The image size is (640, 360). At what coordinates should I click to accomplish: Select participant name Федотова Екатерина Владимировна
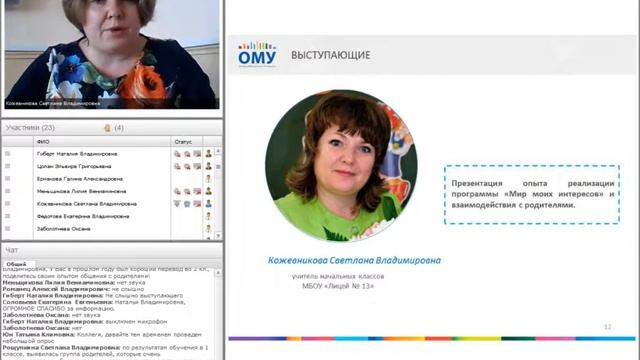[x=83, y=216]
